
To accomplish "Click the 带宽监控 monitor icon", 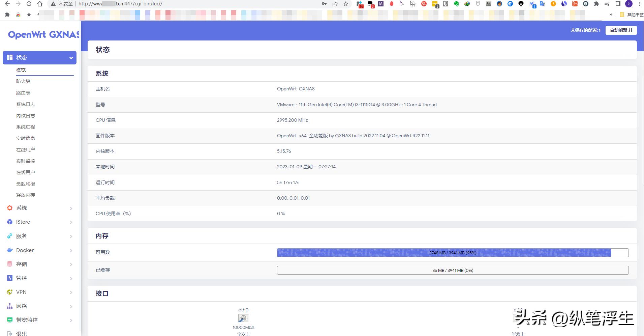I will click(x=10, y=320).
